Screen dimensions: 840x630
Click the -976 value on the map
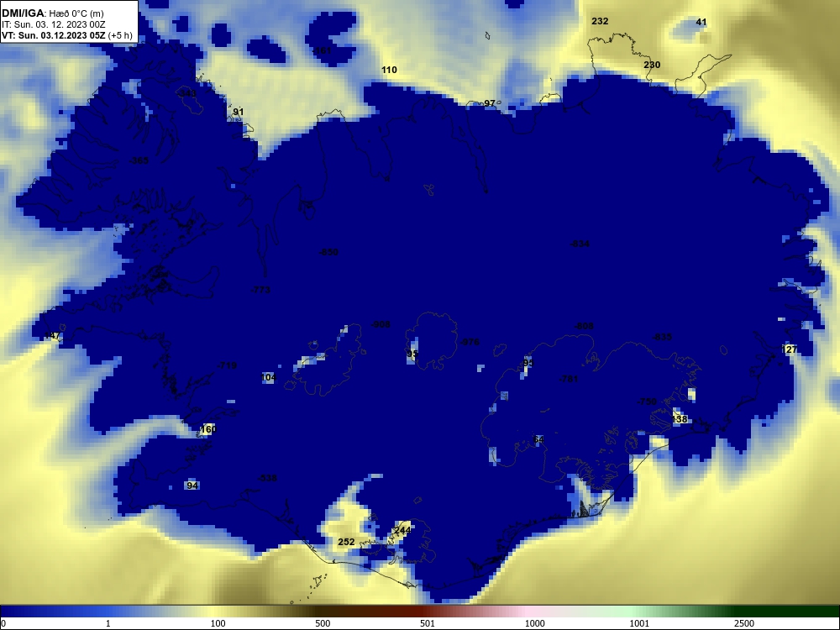click(470, 343)
